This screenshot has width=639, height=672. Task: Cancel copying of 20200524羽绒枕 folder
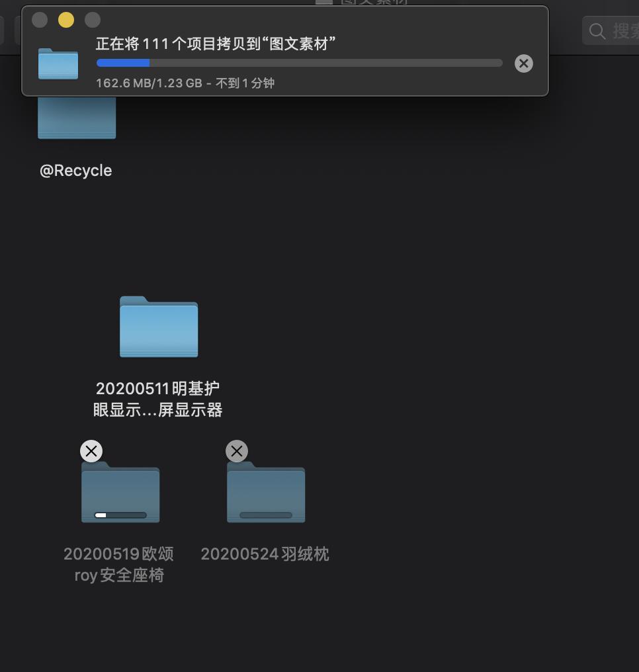(237, 451)
